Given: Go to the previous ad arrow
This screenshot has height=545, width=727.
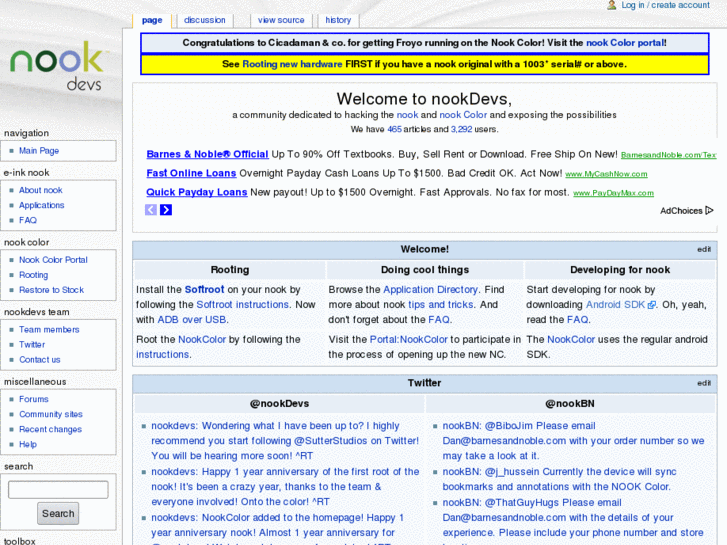Looking at the screenshot, I should coord(151,210).
